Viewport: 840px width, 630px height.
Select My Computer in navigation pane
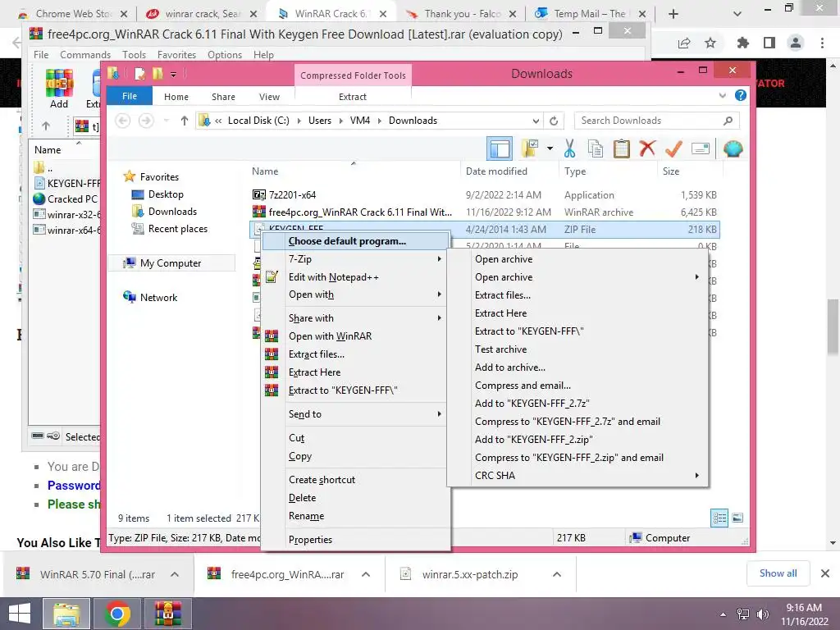[x=171, y=263]
